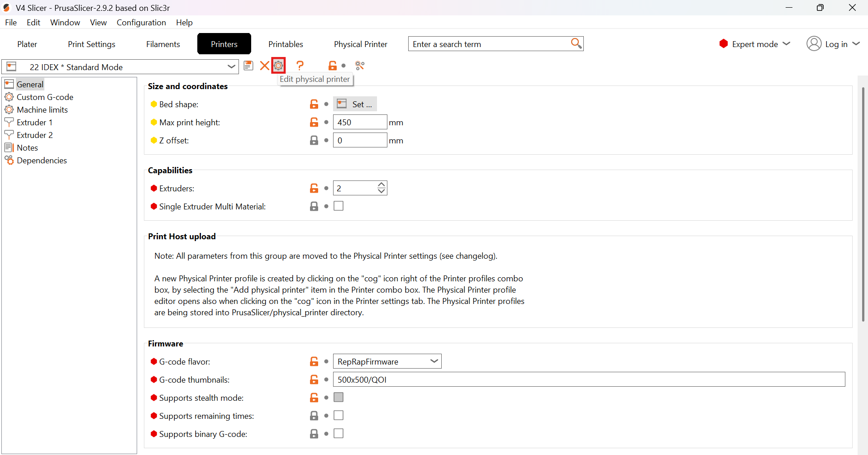
Task: Delete the printer preset with red X
Action: (265, 66)
